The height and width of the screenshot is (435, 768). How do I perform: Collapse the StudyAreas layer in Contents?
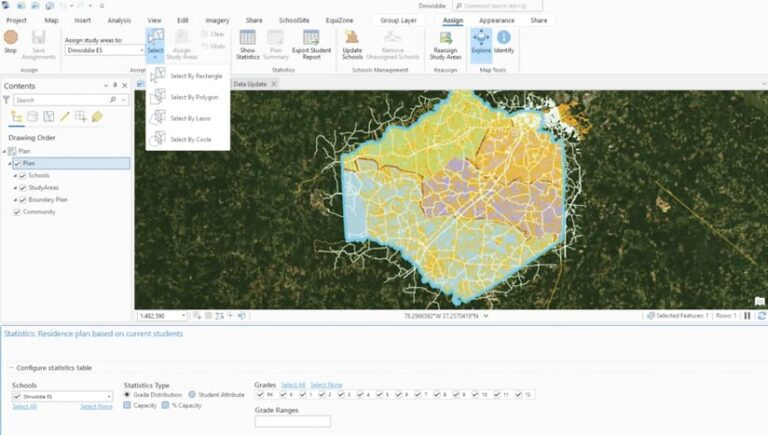point(15,188)
